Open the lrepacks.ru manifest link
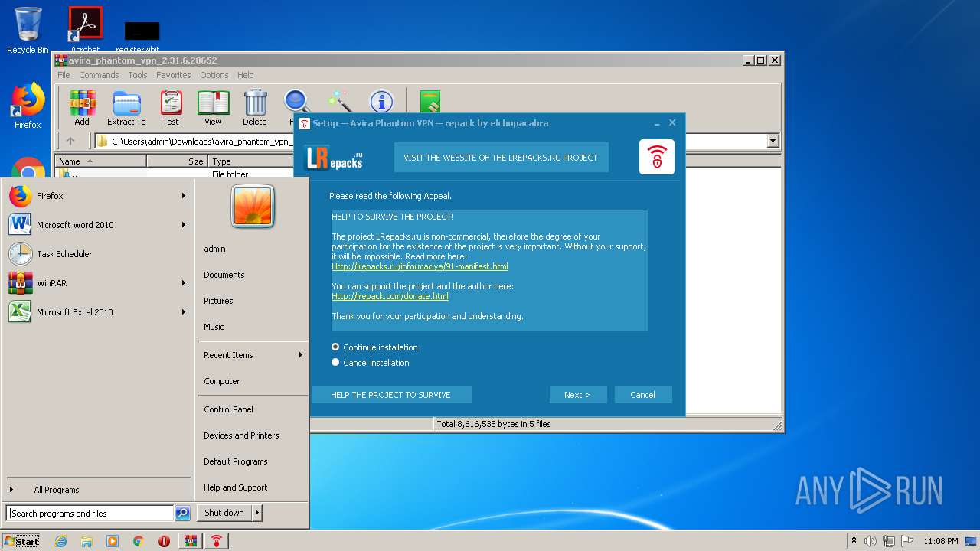Viewport: 980px width, 551px height. click(x=420, y=267)
